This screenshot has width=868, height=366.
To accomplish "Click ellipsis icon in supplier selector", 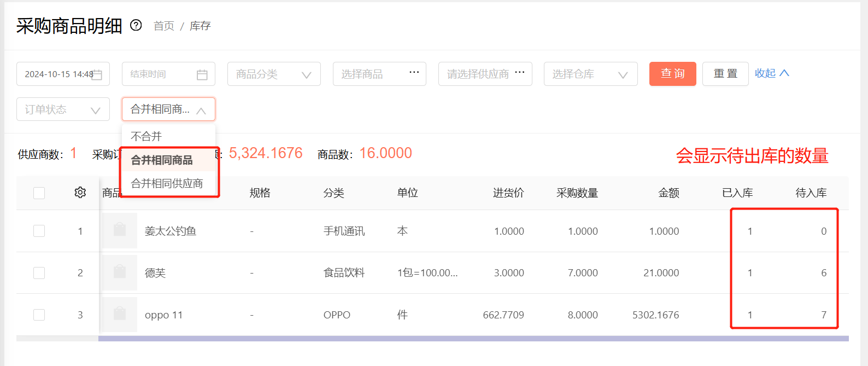I will click(519, 72).
